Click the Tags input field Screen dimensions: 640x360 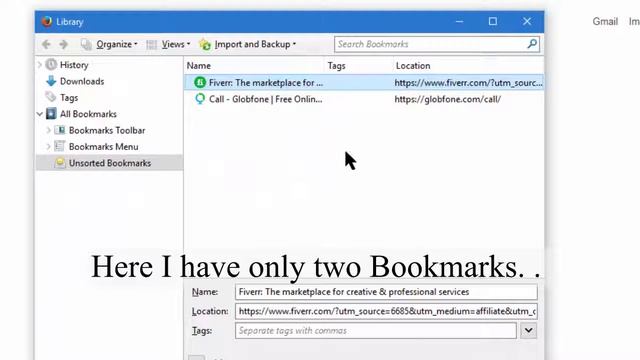pos(376,331)
